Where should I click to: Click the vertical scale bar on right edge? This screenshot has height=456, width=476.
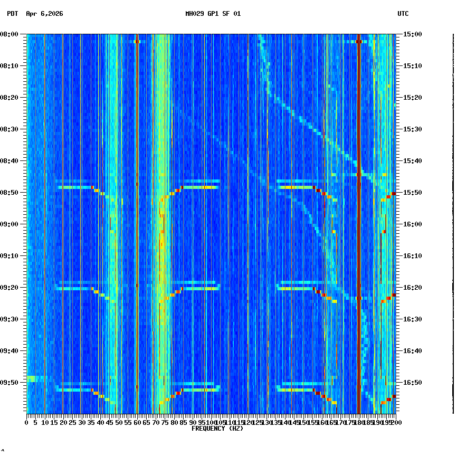tap(454, 222)
